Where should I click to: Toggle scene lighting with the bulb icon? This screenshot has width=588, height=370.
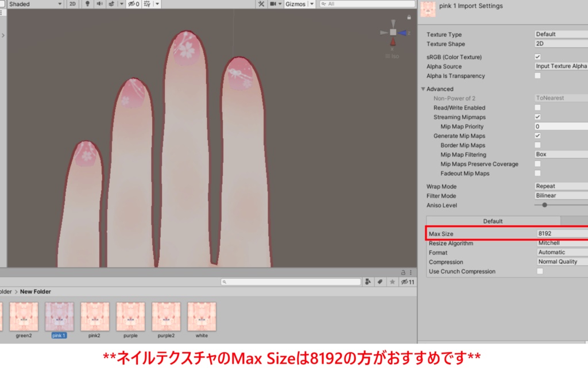(88, 4)
